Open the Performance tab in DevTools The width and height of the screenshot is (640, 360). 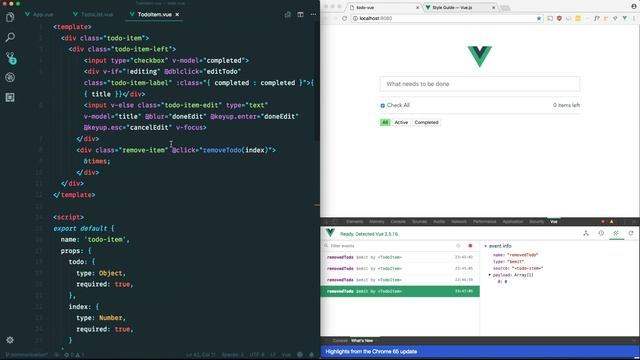click(x=484, y=222)
